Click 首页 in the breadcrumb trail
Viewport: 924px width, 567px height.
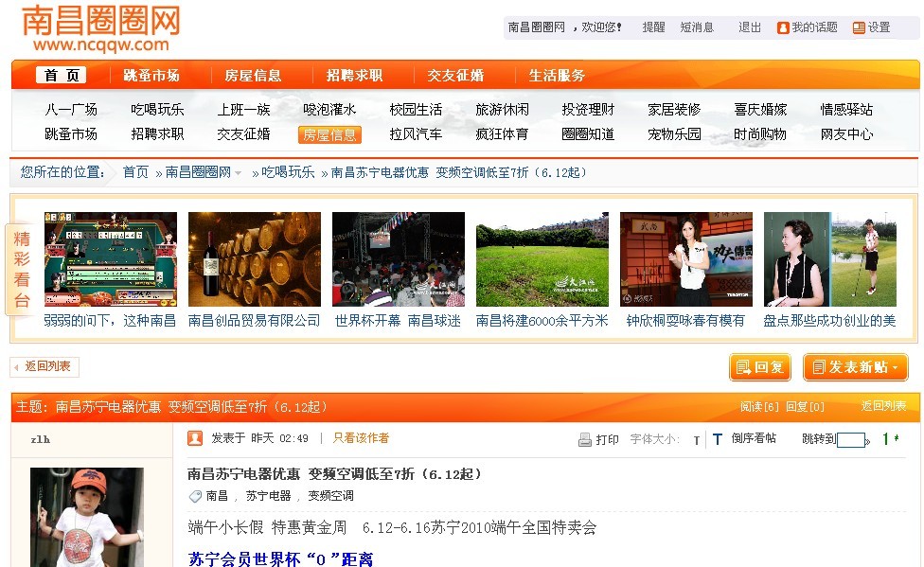coord(135,172)
